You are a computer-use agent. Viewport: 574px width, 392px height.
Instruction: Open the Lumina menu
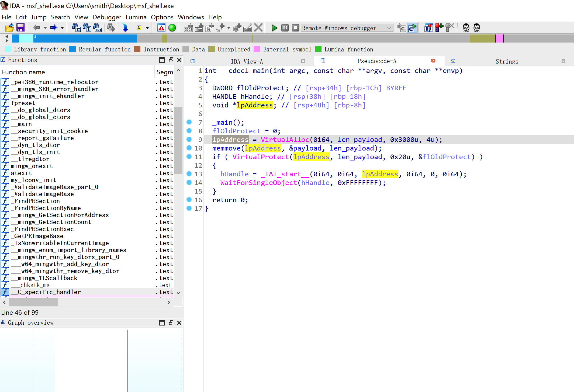pos(136,17)
